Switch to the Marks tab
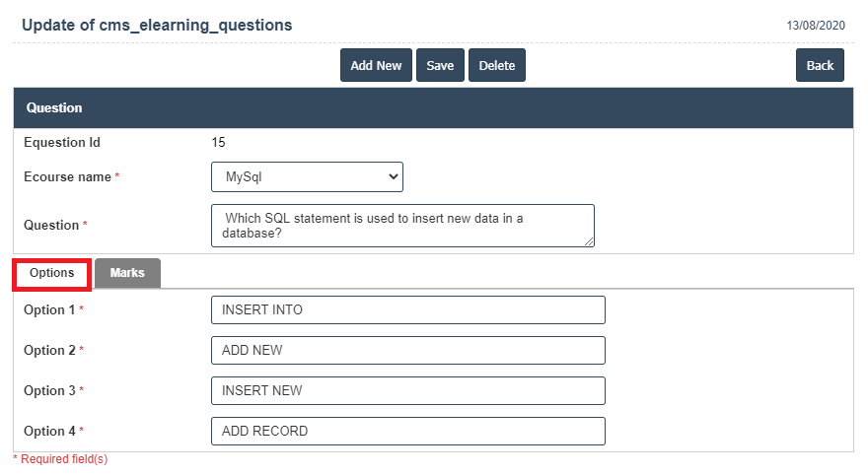868x476 pixels. (x=127, y=273)
